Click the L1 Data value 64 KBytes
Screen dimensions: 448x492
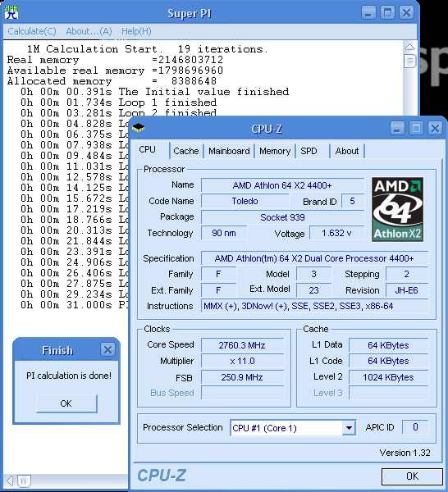[388, 345]
